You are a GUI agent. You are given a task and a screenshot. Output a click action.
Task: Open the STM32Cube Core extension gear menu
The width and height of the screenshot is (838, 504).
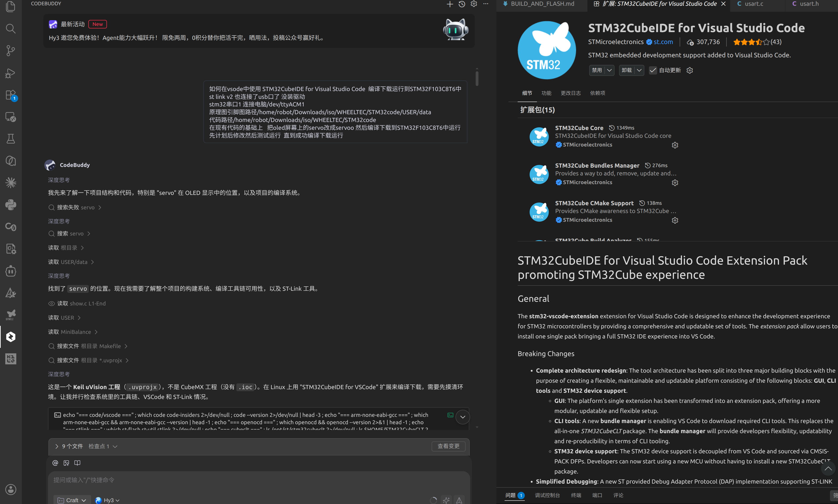coord(675,145)
